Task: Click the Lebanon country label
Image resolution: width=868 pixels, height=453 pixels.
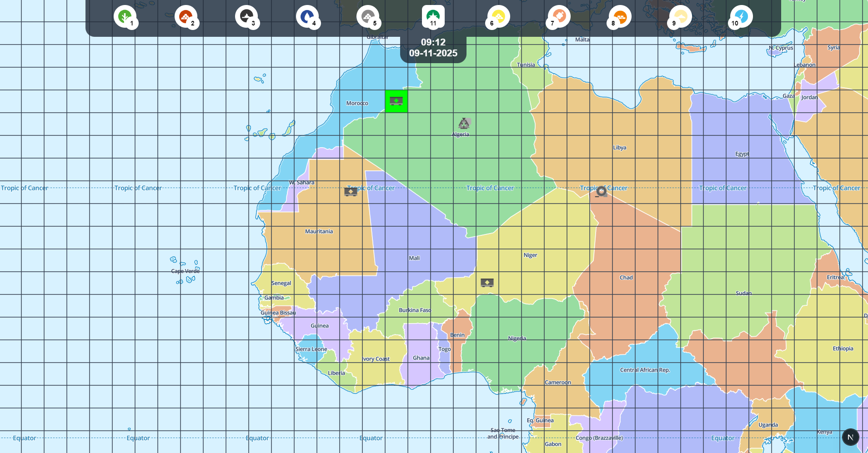Action: (805, 65)
